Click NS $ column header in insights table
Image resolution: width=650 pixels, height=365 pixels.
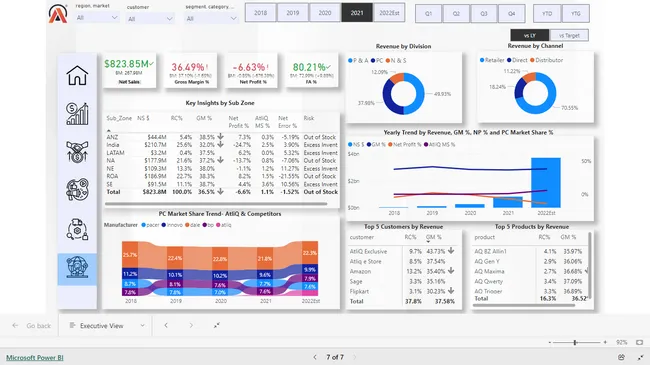(143, 118)
